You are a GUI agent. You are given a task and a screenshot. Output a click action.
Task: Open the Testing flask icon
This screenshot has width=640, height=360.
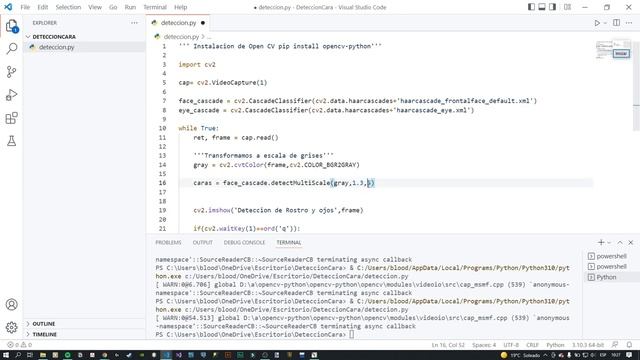[11, 141]
